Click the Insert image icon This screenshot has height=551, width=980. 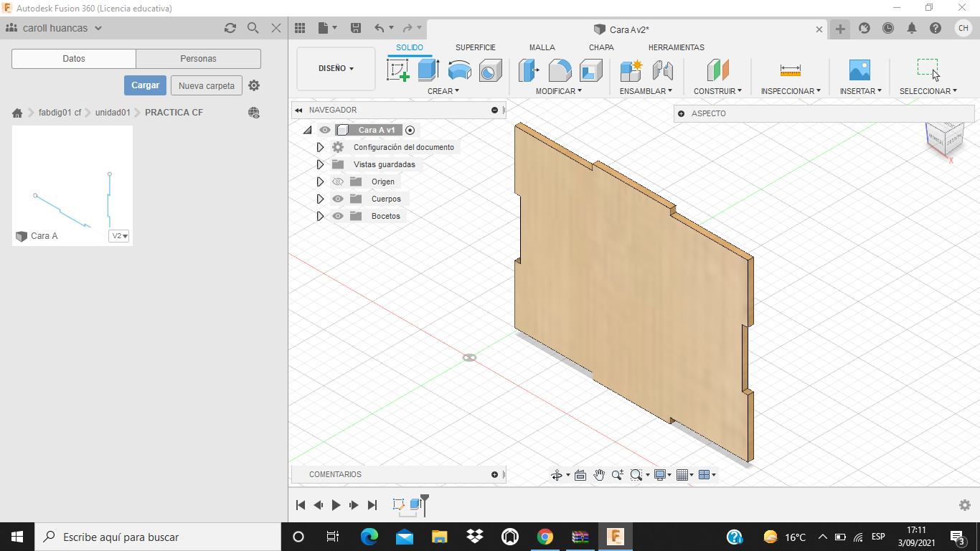pos(859,70)
